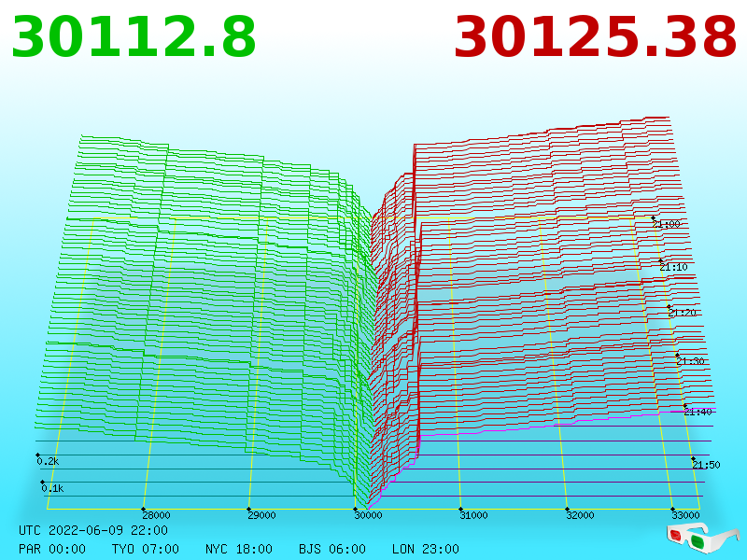
Task: Click the 28000 price axis label
Action: tap(156, 515)
